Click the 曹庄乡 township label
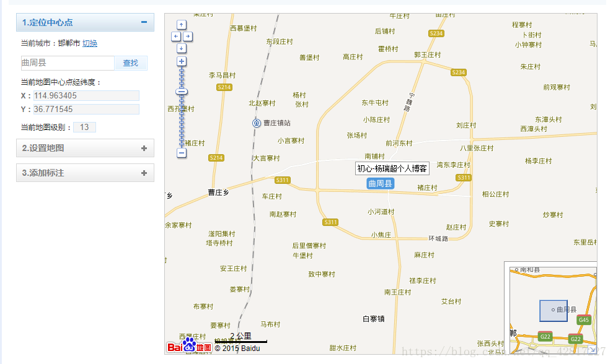This screenshot has width=613, height=364. [x=218, y=193]
